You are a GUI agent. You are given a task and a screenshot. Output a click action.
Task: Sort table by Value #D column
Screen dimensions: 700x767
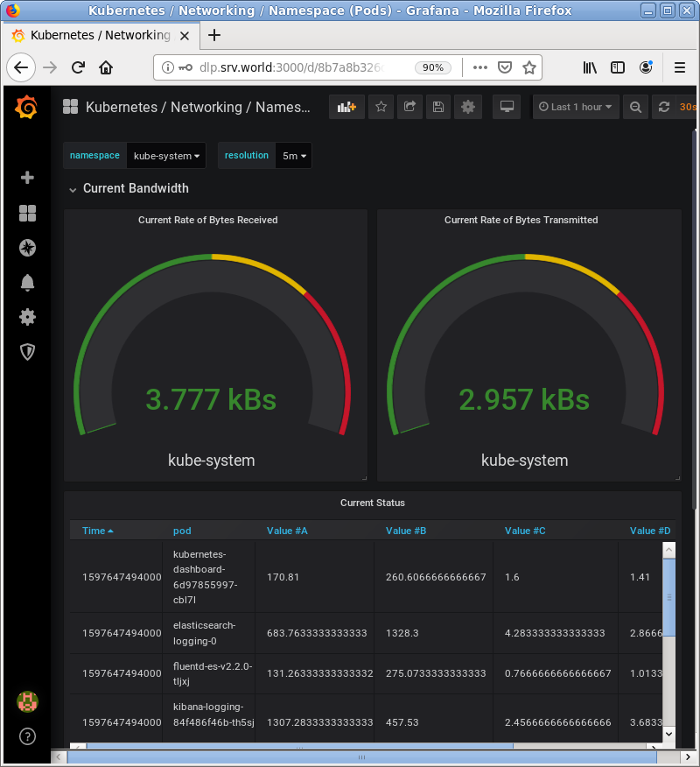(x=650, y=531)
